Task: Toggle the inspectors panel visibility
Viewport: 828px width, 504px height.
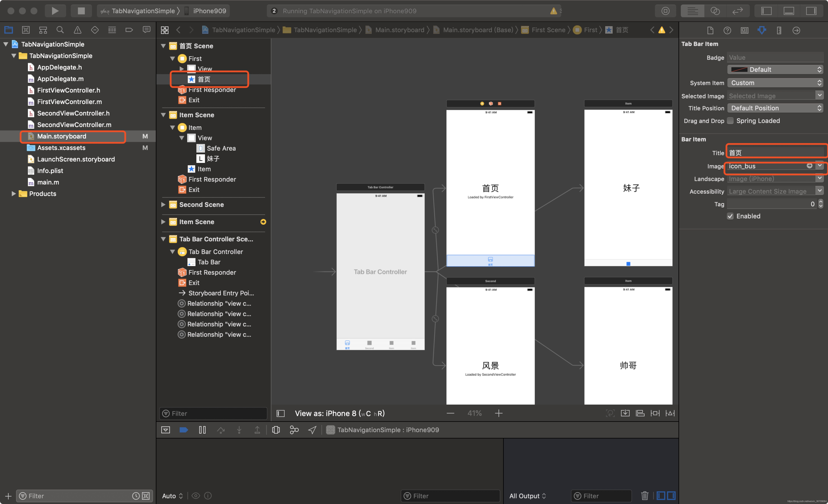Action: pos(811,11)
